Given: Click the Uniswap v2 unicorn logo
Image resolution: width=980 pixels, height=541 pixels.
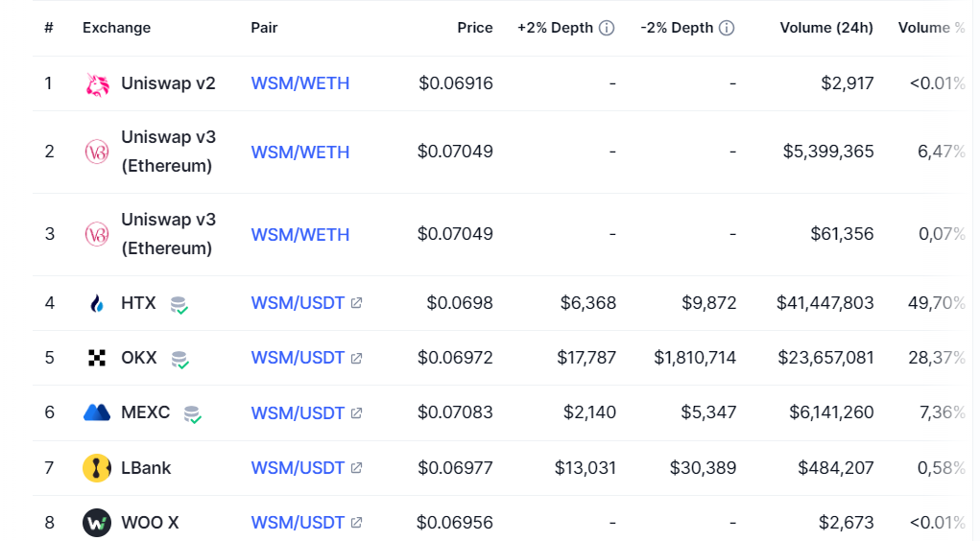Looking at the screenshot, I should pos(97,84).
